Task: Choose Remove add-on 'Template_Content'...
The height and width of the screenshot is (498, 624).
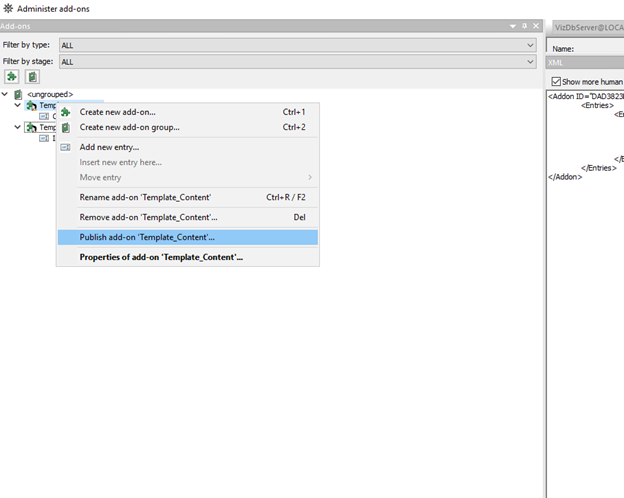Action: pos(148,217)
